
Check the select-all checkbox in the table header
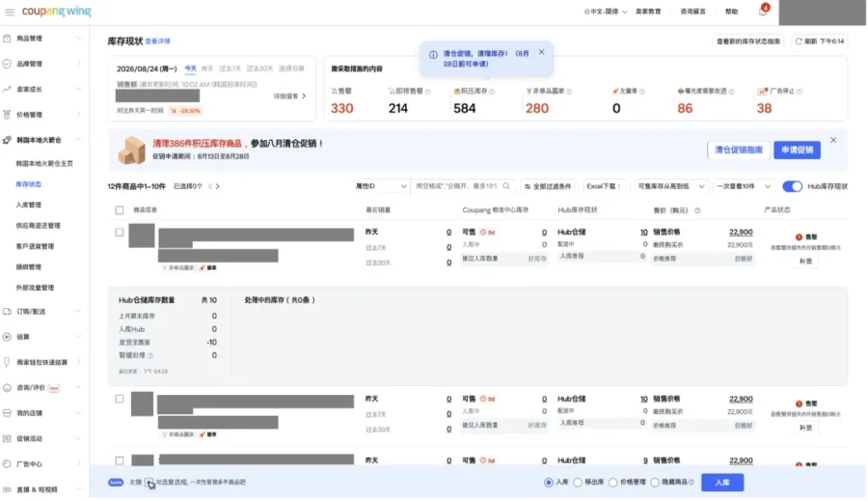click(x=120, y=210)
